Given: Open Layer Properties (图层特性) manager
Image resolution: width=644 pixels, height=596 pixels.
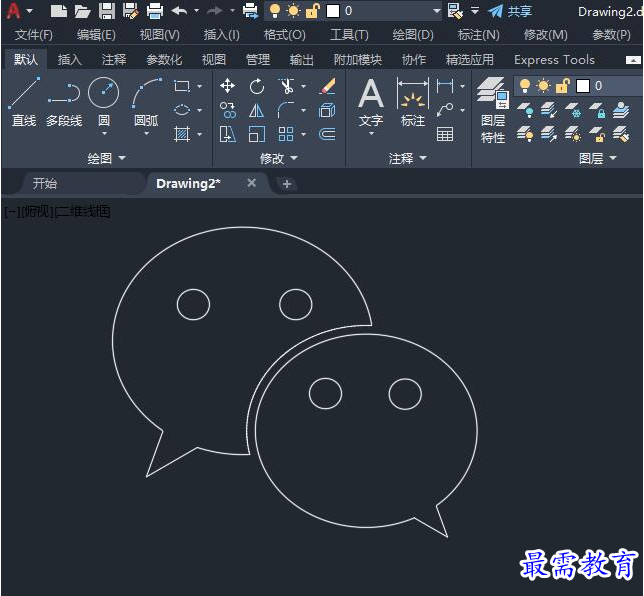Looking at the screenshot, I should [x=492, y=110].
